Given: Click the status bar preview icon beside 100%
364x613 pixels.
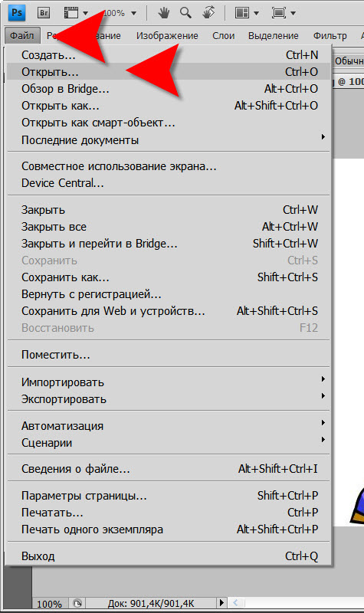Looking at the screenshot, I should coord(77,603).
